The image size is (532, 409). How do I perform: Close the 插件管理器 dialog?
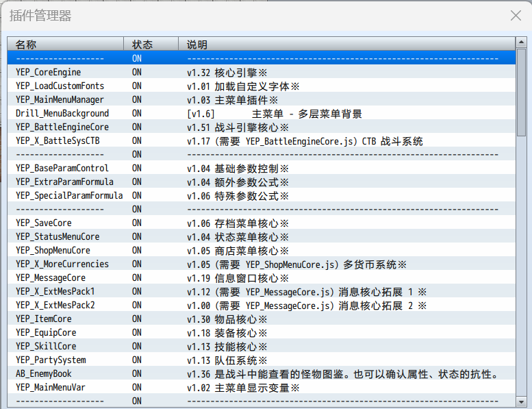point(516,15)
